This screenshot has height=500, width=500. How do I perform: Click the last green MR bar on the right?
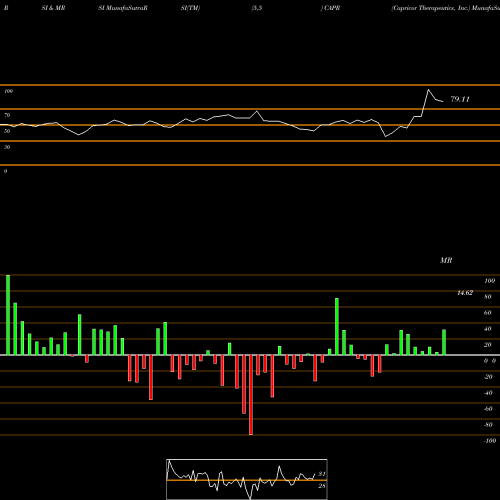click(x=444, y=342)
